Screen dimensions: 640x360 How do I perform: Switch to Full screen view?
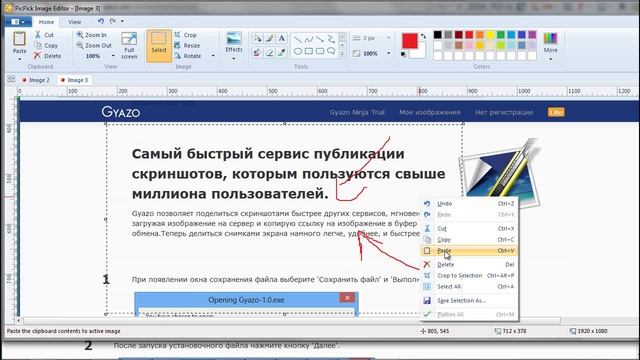coord(129,46)
